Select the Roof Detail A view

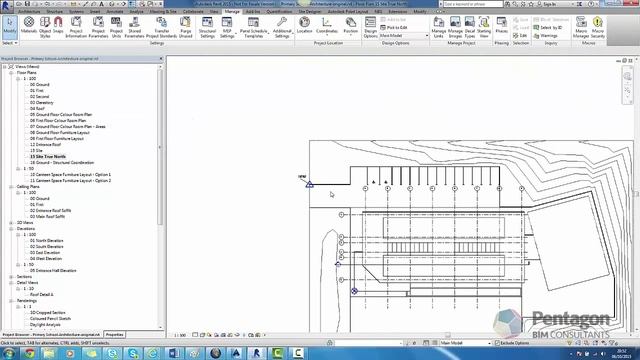coord(42,295)
